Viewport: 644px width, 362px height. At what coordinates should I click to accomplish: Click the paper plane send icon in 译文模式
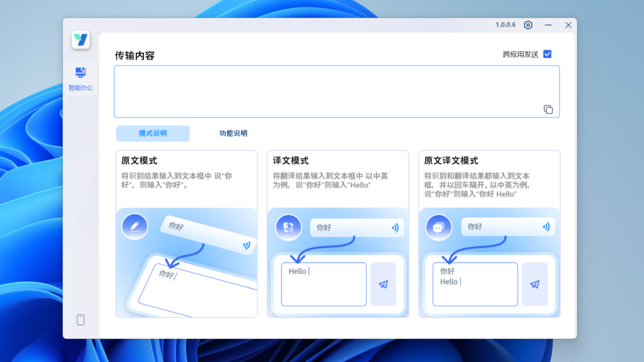(383, 284)
